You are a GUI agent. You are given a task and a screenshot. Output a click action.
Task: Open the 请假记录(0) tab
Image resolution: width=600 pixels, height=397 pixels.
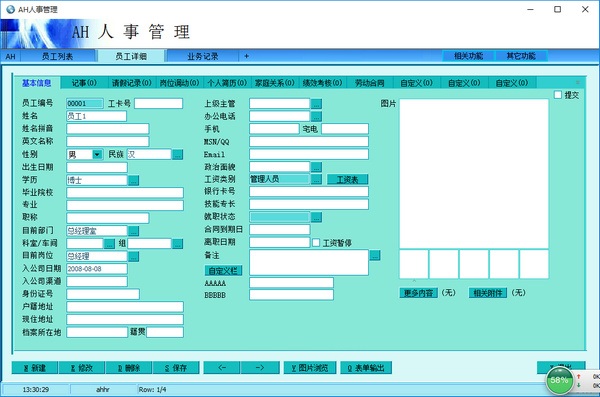[132, 83]
